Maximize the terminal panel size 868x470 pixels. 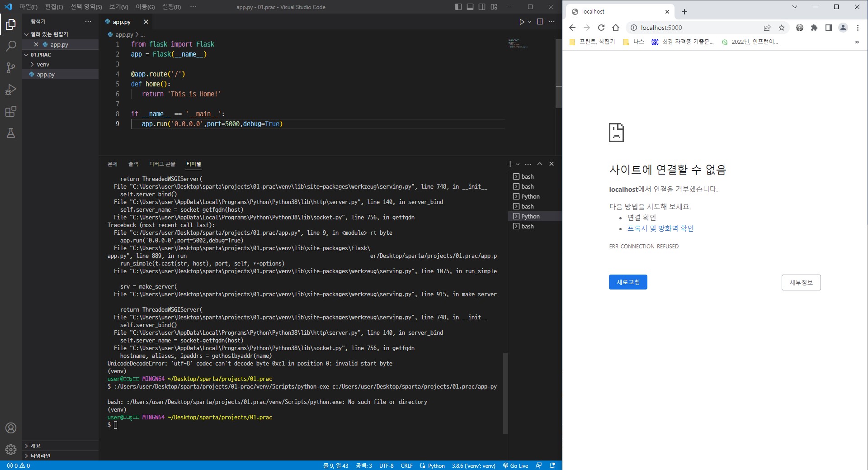coord(540,164)
